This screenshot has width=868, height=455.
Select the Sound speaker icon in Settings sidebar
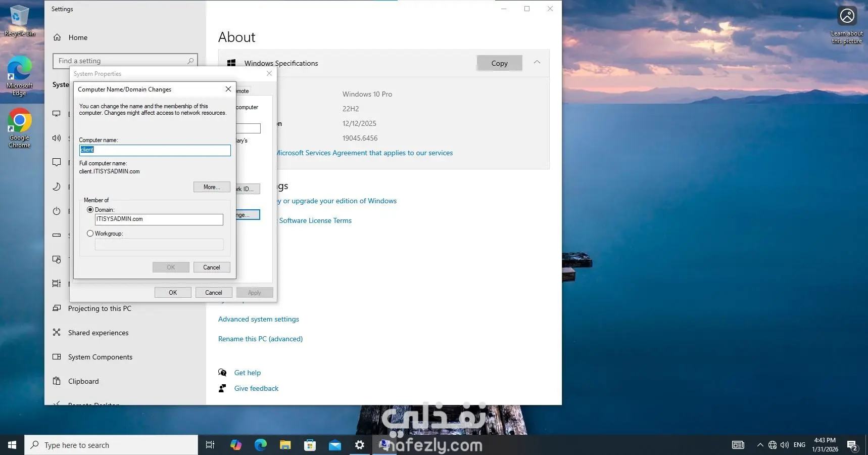57,138
